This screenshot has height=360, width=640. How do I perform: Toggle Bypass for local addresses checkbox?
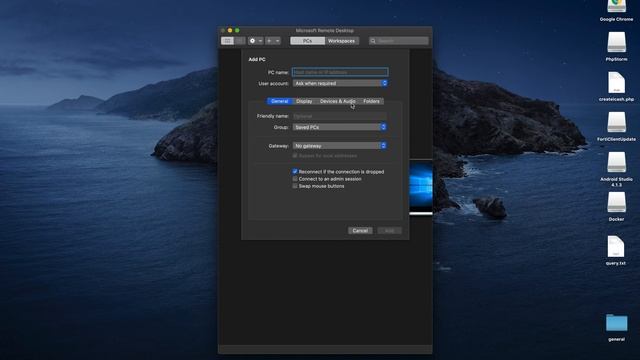[295, 156]
